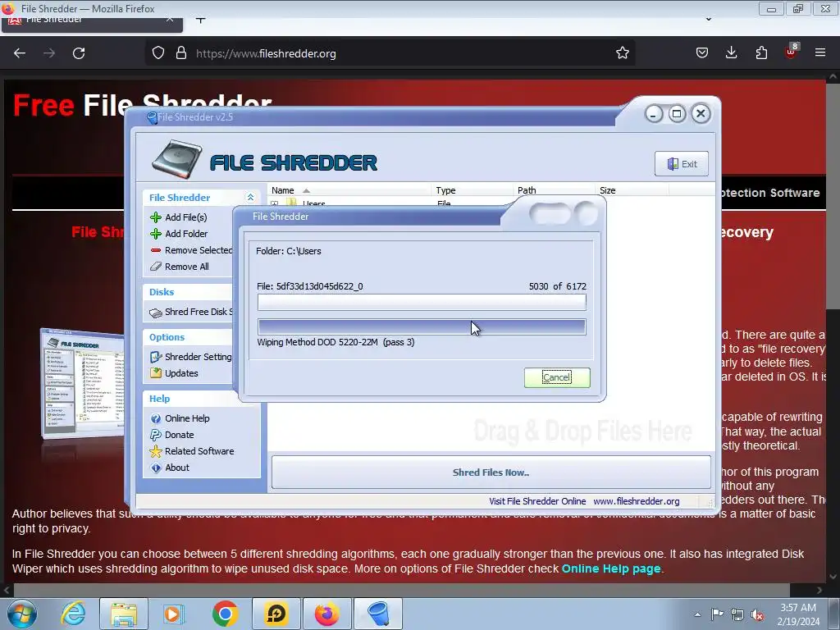Click the taskbar clock showing 3:57 AM
The width and height of the screenshot is (840, 630).
798,614
